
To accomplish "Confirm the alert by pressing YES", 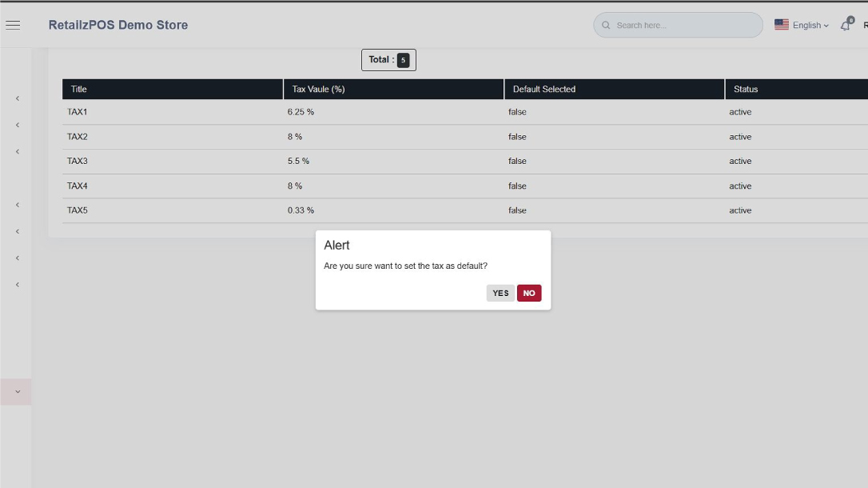I will (x=500, y=293).
